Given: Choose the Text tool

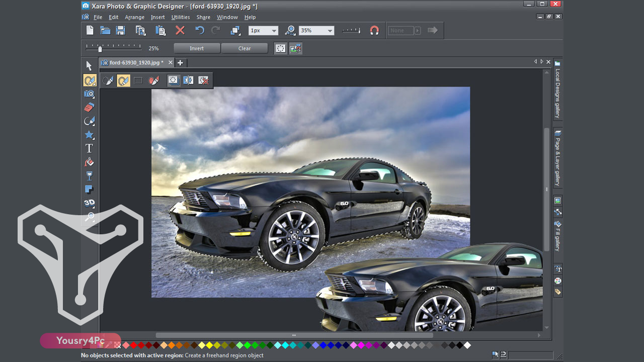Looking at the screenshot, I should coord(89,148).
